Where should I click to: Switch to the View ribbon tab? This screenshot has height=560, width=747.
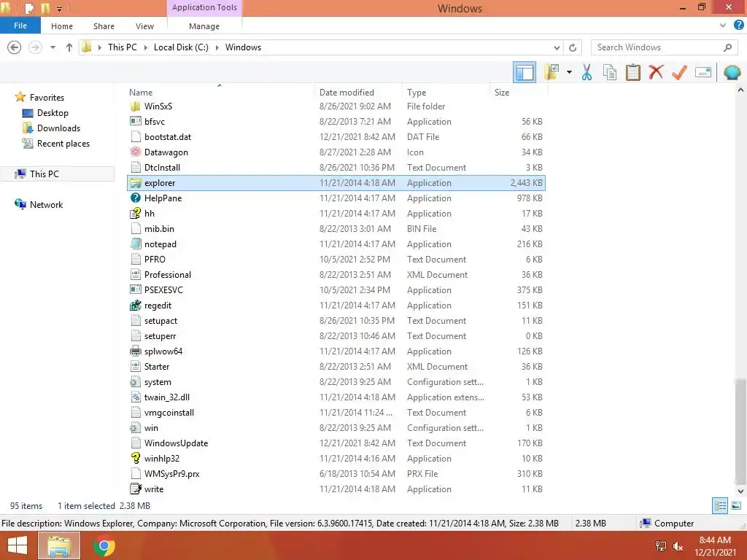click(144, 26)
